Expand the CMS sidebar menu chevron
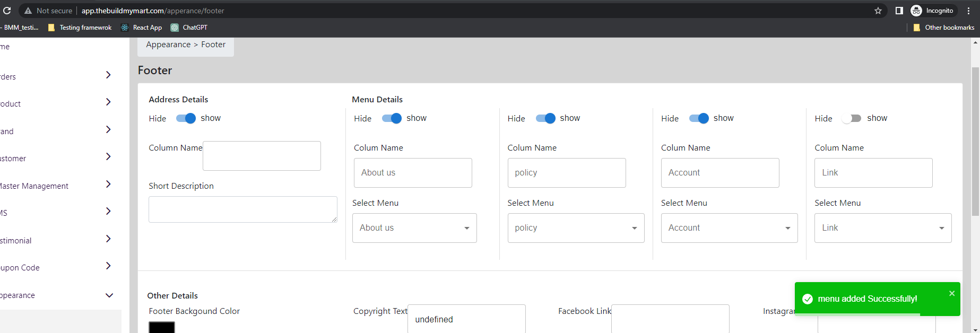 108,211
